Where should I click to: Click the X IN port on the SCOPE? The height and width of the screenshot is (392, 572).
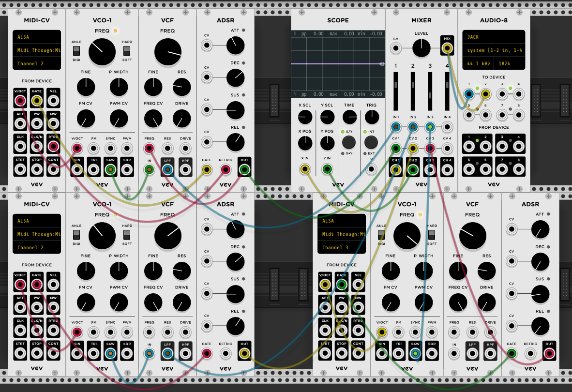pos(304,169)
